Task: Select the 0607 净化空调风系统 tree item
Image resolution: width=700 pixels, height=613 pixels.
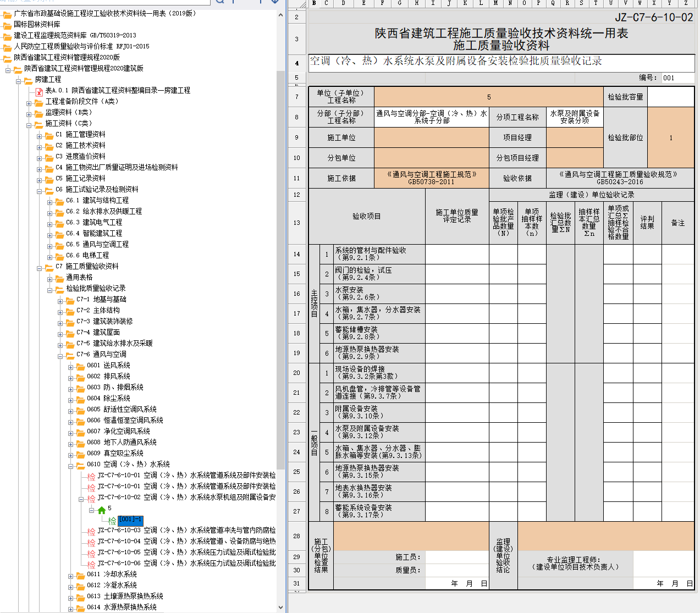Action: point(118,431)
